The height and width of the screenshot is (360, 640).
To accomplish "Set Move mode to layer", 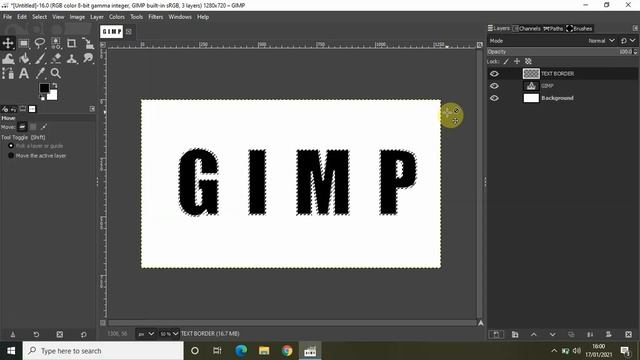I will pyautogui.click(x=22, y=127).
